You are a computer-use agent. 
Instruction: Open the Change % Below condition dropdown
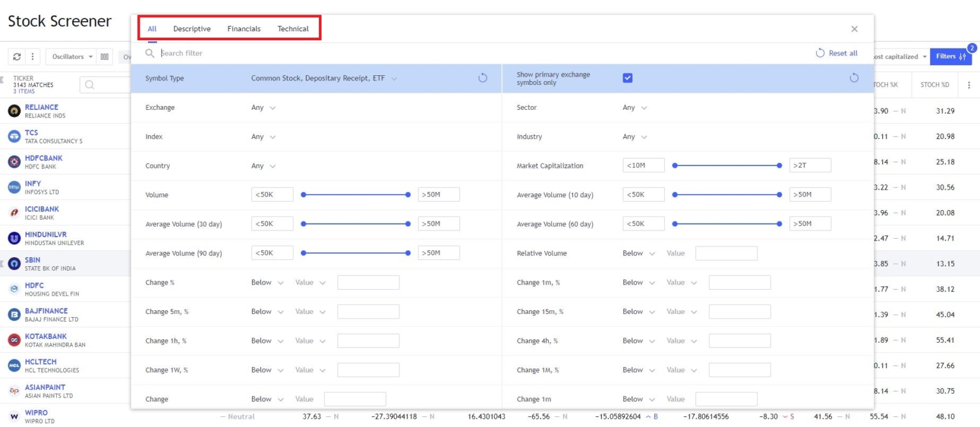267,283
